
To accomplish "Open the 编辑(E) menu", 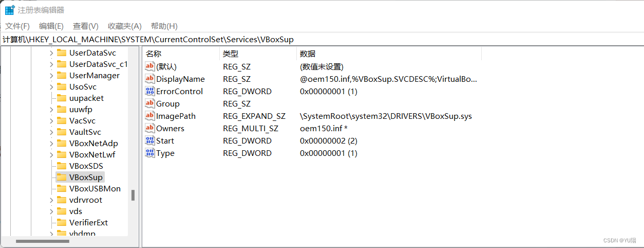I will point(51,26).
